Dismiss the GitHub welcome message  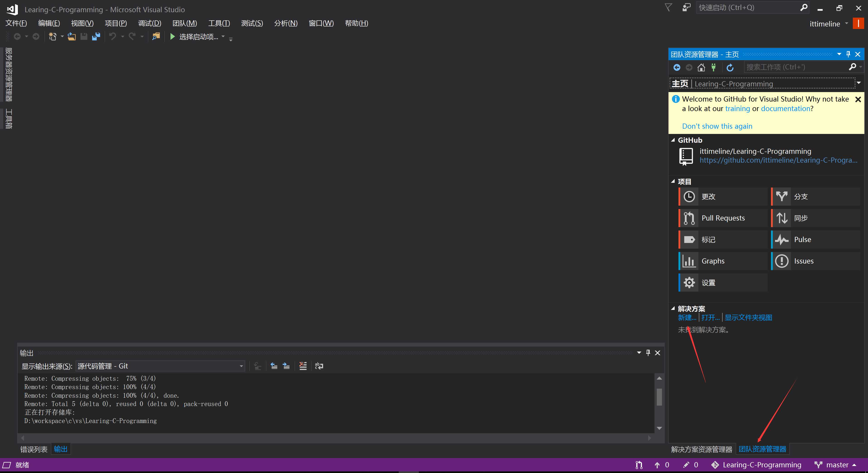[858, 100]
